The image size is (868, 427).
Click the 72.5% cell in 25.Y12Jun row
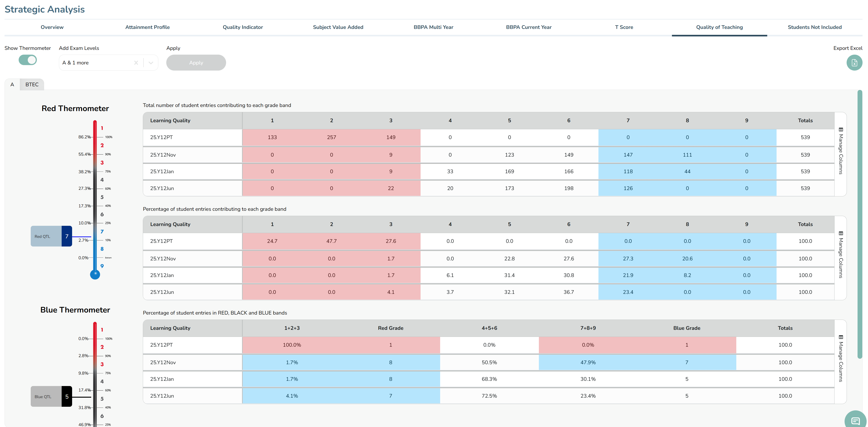click(x=489, y=396)
